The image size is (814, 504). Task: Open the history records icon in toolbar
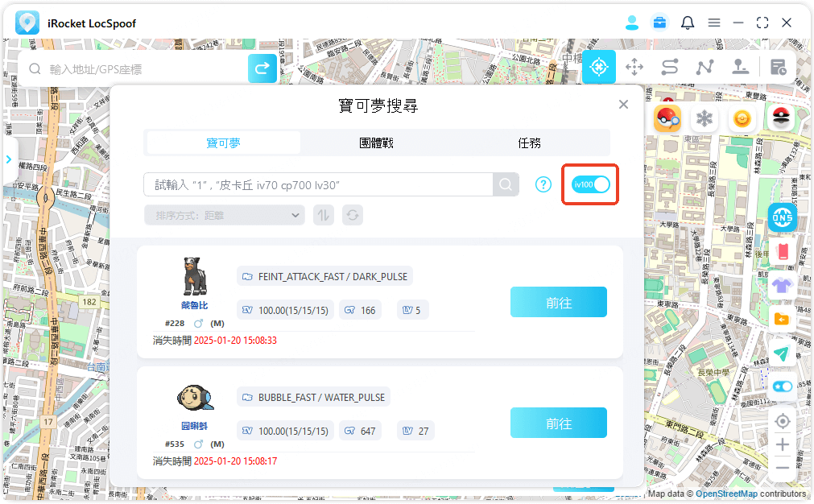tap(779, 67)
